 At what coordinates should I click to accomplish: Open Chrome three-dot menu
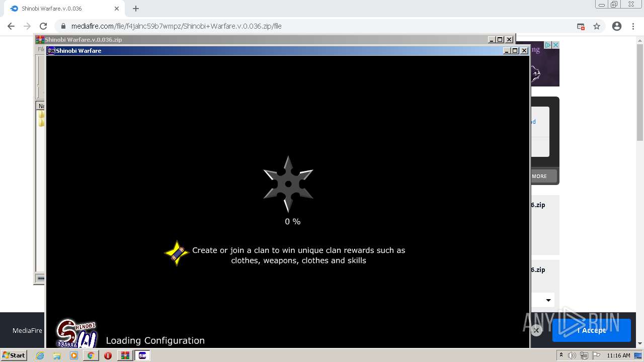coord(633,26)
